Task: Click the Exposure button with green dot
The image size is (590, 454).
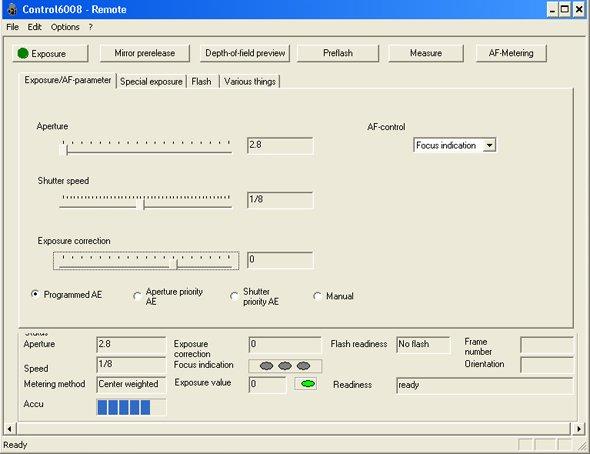Action: pos(50,53)
